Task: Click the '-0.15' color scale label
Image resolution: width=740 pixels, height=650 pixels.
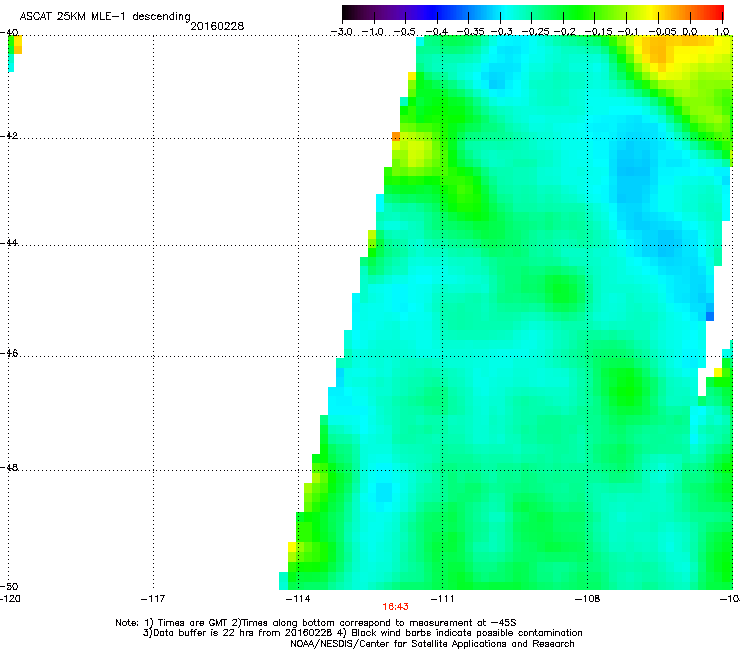Action: pos(598,32)
